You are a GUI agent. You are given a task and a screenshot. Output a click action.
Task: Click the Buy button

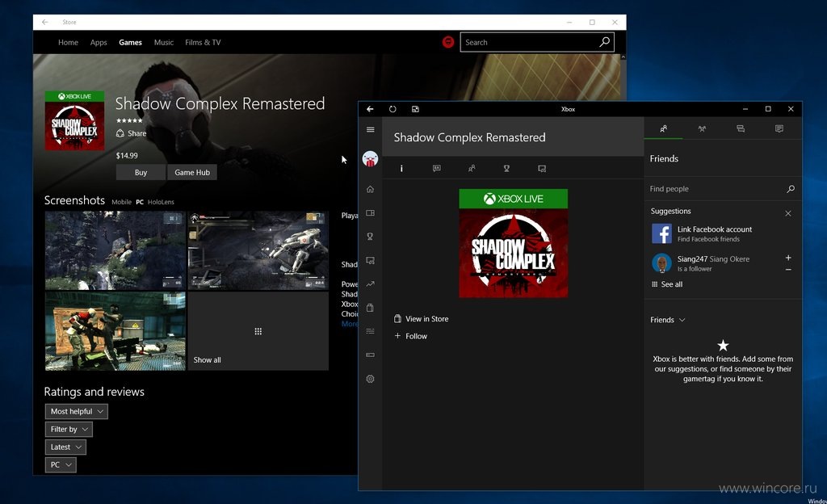coord(141,172)
